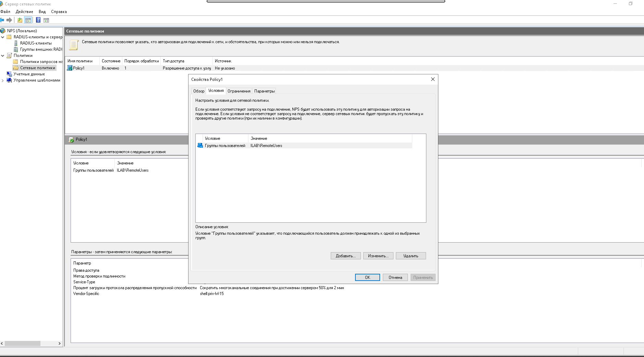The height and width of the screenshot is (357, 644).
Task: Toggle the action pane toolbar button
Action: point(46,20)
